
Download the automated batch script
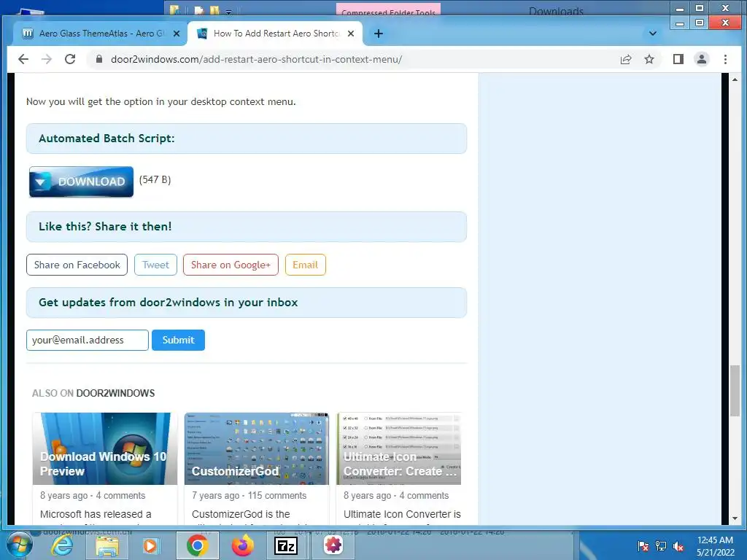[x=81, y=182]
